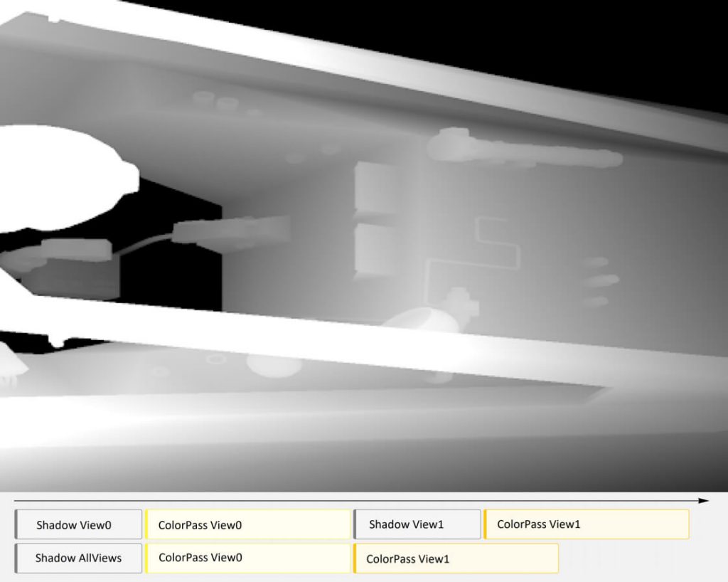
Task: Click the gray left edge of Shadow AllViews
Action: (x=17, y=558)
